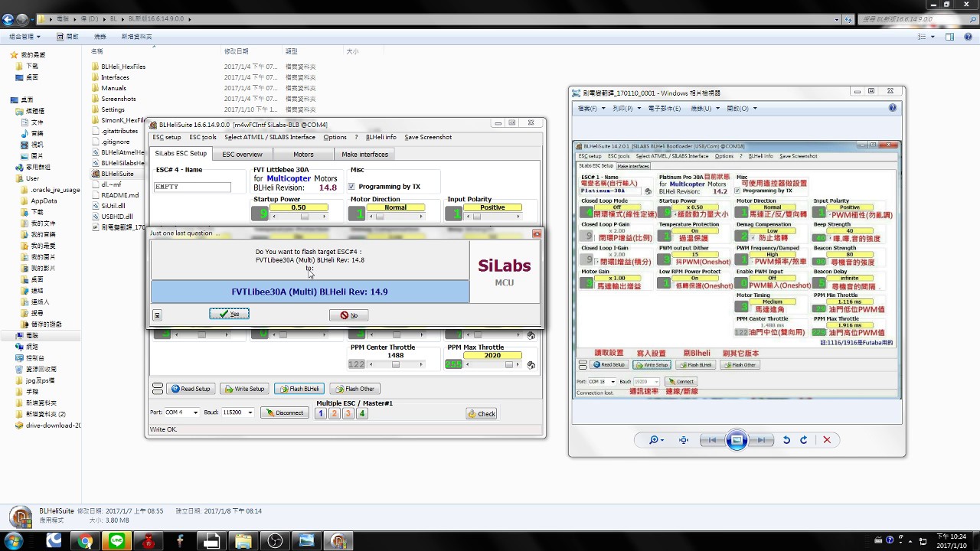Image resolution: width=980 pixels, height=551 pixels.
Task: Click the Photo Viewer help icon
Action: tap(893, 108)
